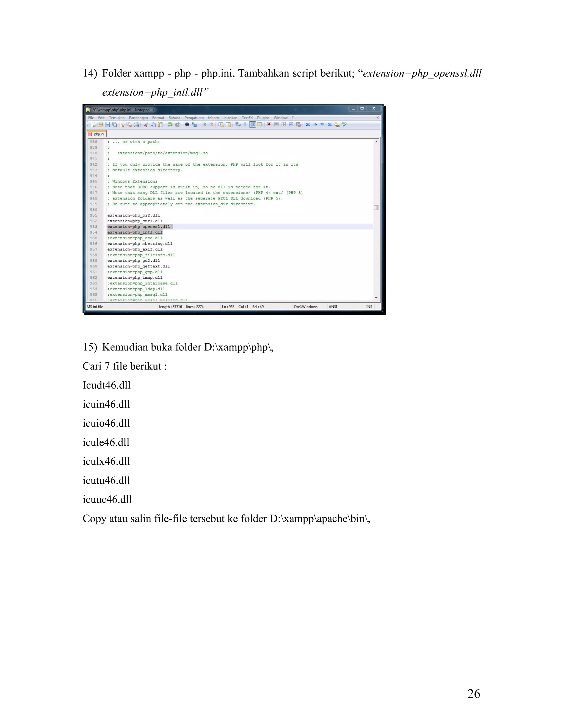563x728 pixels.
Task: Open the Window menu
Action: pyautogui.click(x=281, y=118)
